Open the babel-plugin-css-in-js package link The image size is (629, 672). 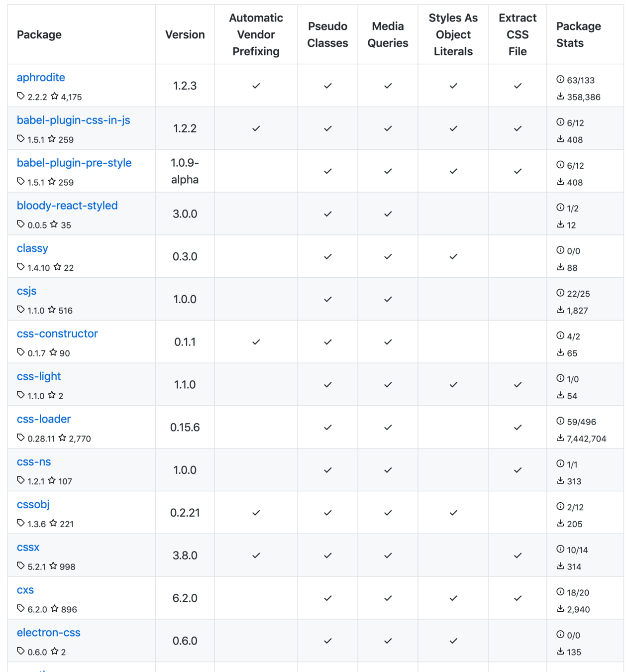74,120
